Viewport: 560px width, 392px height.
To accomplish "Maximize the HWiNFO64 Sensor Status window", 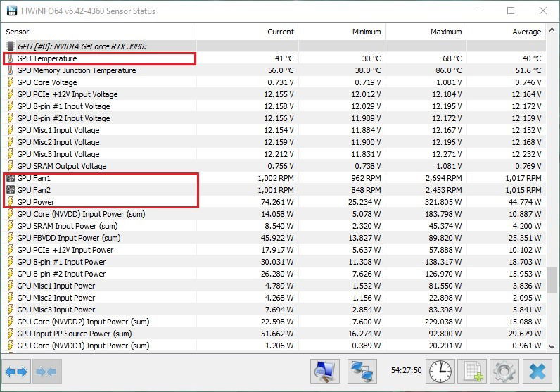I will [511, 11].
